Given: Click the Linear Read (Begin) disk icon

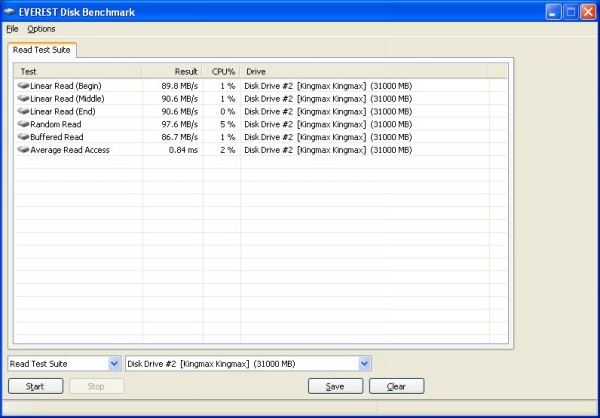Looking at the screenshot, I should (22, 86).
